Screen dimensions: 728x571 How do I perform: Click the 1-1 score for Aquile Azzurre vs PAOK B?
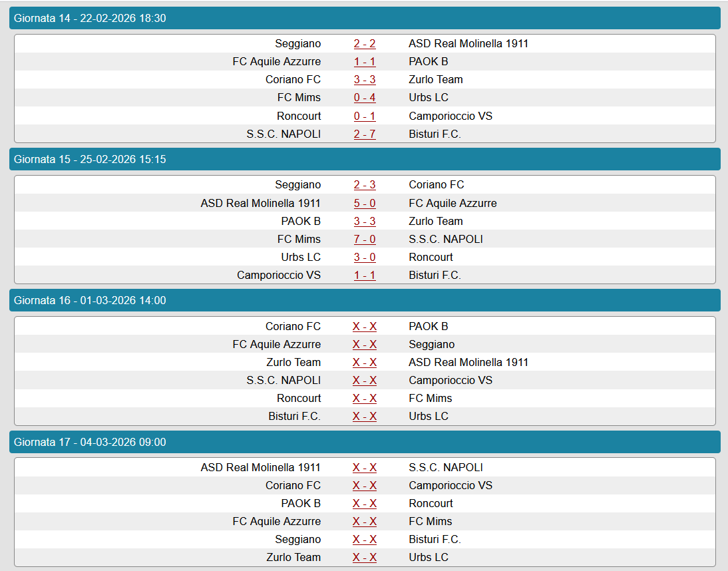click(x=365, y=62)
